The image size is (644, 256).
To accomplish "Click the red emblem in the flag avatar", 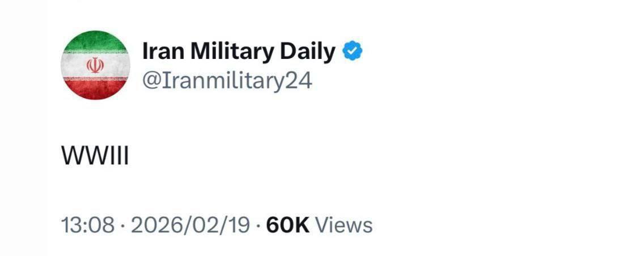I will (x=95, y=65).
